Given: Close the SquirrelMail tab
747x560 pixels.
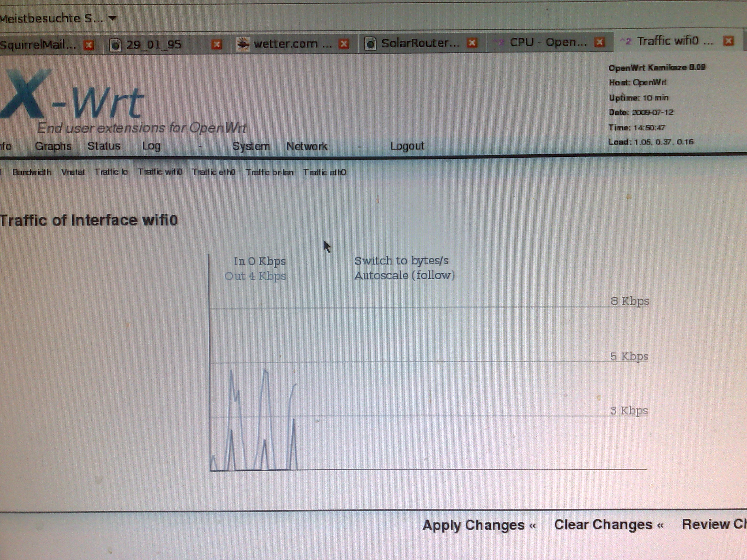Looking at the screenshot, I should [89, 45].
